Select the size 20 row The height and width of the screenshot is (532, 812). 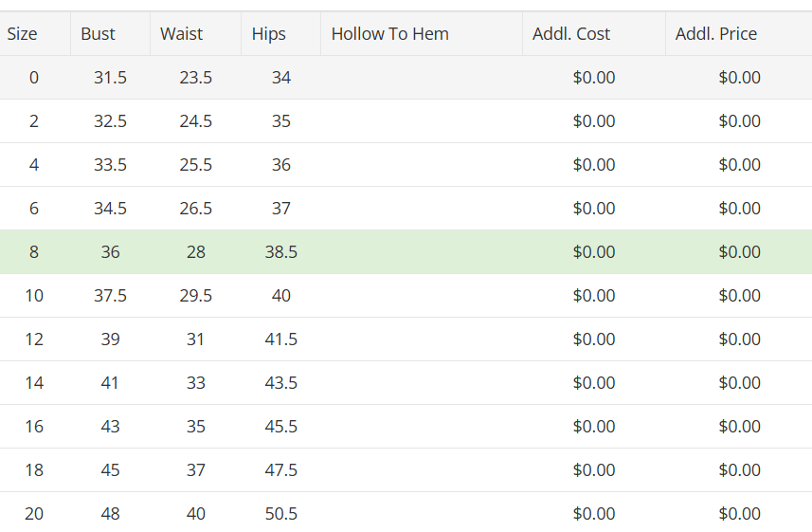(x=406, y=512)
